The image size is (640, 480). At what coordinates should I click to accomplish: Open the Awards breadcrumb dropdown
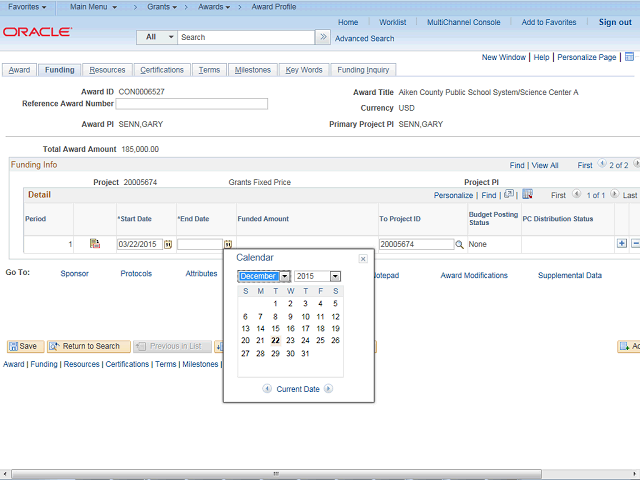[x=214, y=7]
